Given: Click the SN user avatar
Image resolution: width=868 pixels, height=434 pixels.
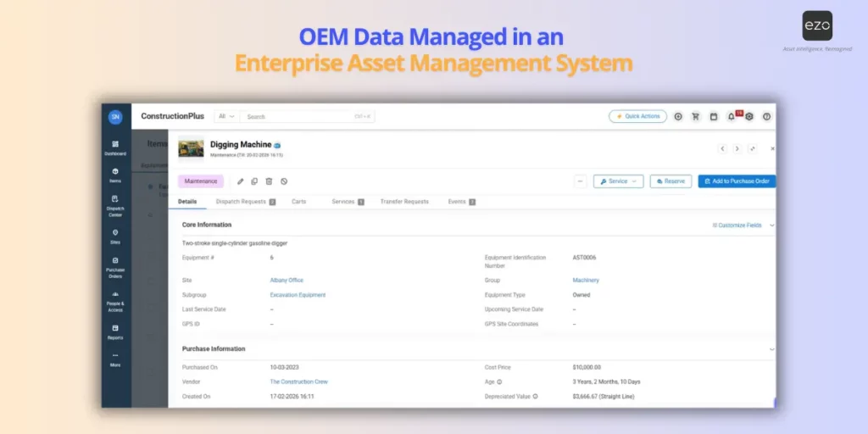Looking at the screenshot, I should (x=115, y=117).
